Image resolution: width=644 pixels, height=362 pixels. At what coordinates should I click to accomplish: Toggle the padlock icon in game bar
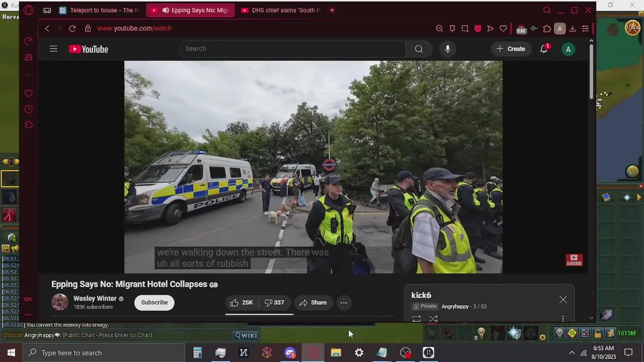click(x=598, y=333)
